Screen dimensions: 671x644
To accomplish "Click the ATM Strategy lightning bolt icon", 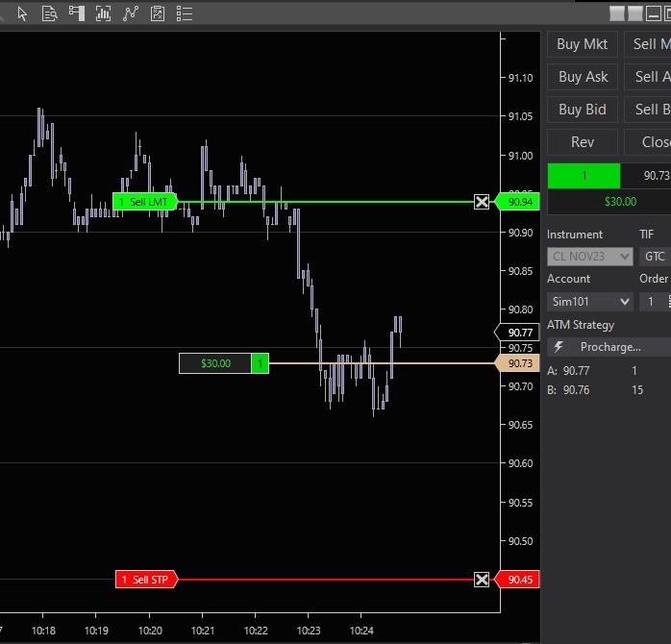I will [559, 347].
